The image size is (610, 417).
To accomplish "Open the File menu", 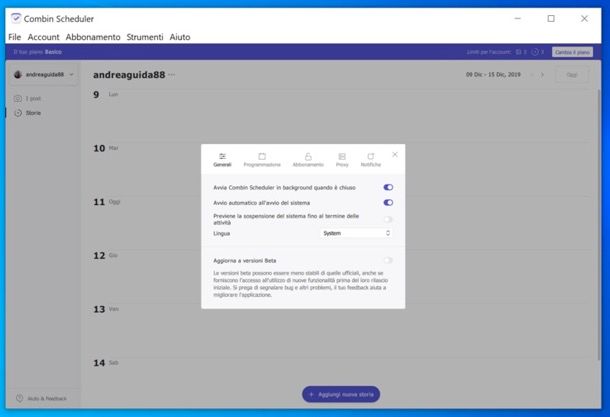I will [14, 37].
